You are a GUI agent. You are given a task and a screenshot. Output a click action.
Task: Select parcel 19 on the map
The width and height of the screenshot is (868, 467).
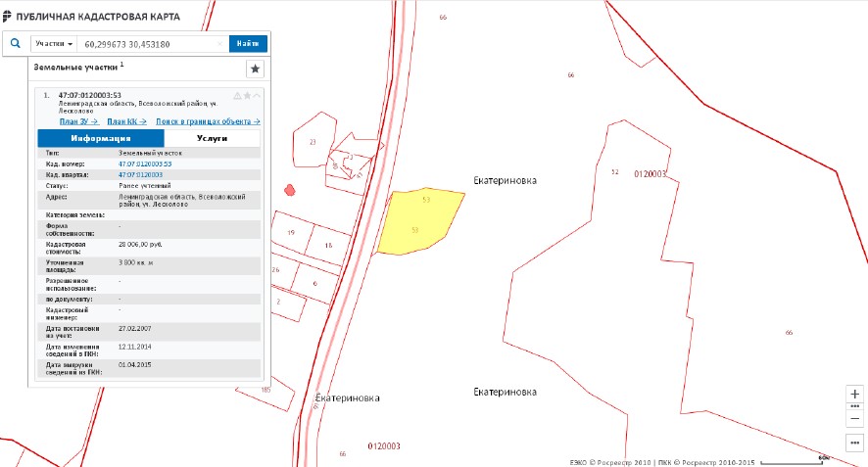(x=292, y=232)
